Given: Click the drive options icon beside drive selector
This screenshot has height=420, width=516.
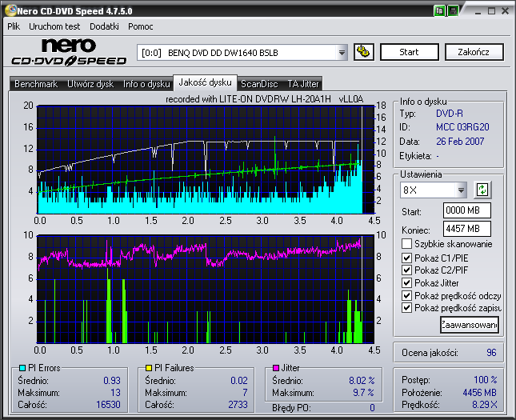Looking at the screenshot, I should pos(364,52).
